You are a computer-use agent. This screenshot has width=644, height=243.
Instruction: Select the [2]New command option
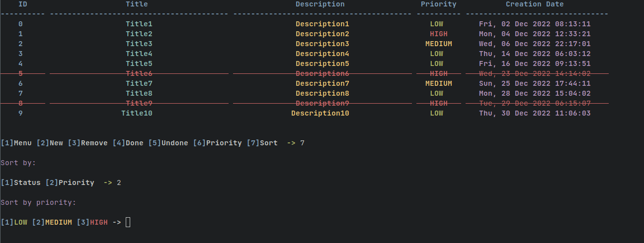pos(50,143)
